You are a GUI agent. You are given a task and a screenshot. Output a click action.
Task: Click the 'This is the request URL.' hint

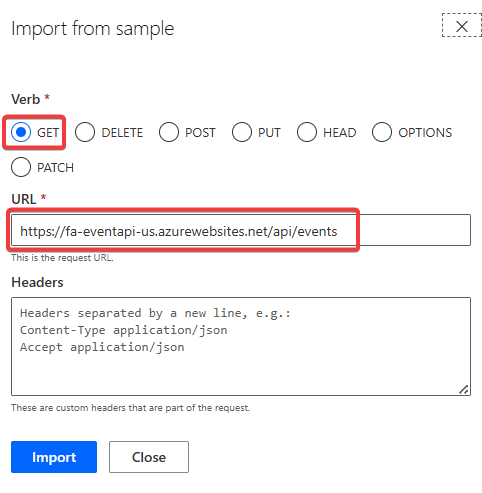pos(62,258)
